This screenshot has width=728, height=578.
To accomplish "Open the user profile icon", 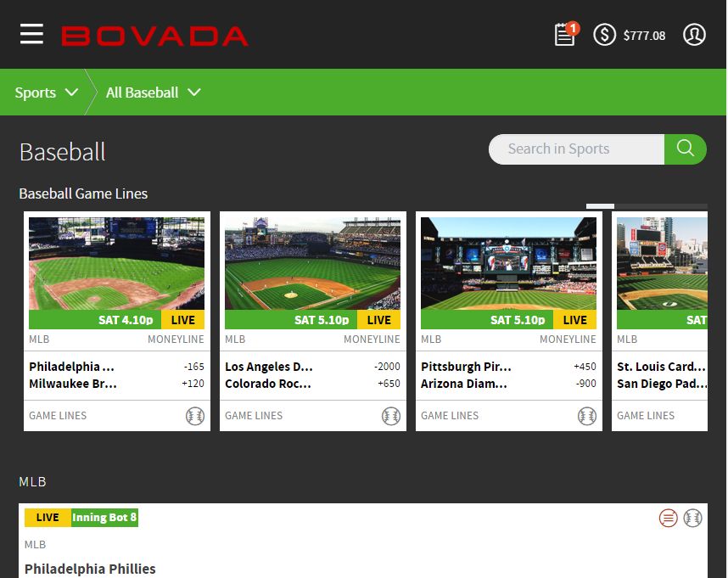I will coord(694,35).
